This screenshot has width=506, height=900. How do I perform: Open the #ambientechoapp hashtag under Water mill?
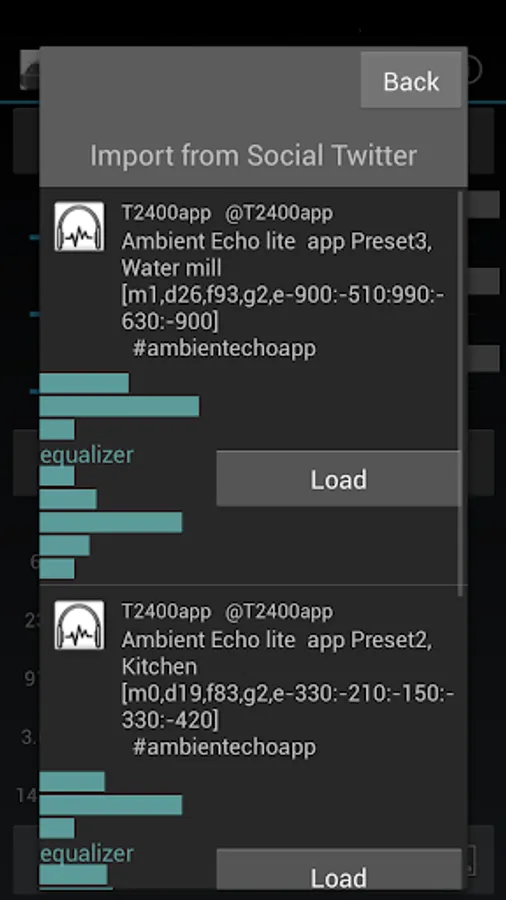(224, 348)
